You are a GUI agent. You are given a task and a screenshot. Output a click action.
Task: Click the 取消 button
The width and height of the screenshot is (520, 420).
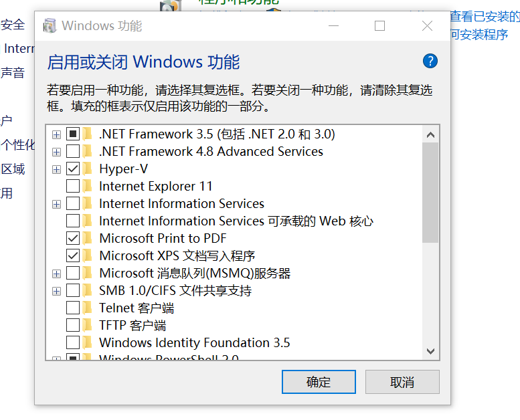(x=402, y=382)
